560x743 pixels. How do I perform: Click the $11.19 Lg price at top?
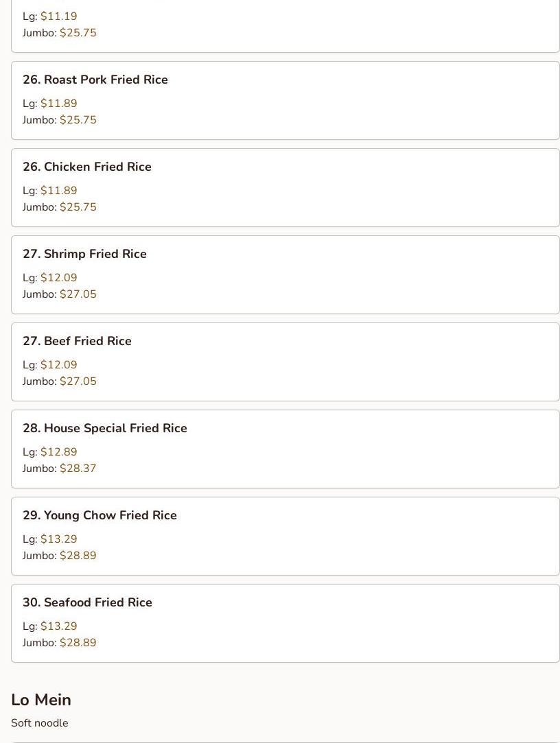(x=59, y=16)
